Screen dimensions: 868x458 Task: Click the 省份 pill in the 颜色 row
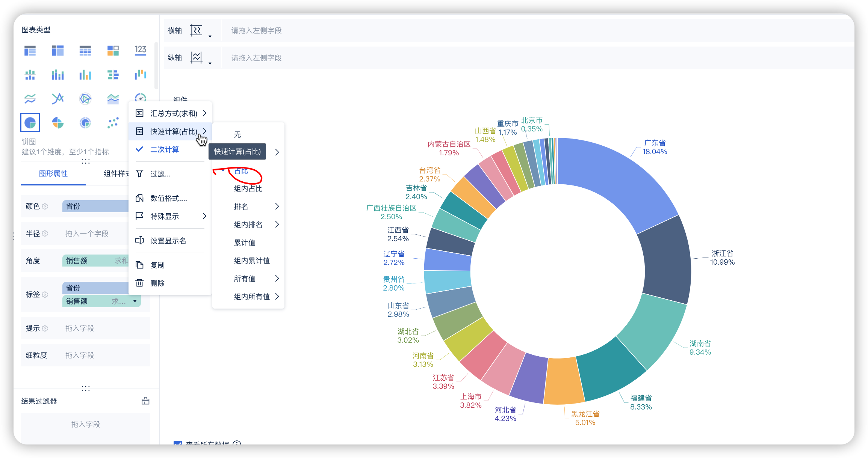95,206
